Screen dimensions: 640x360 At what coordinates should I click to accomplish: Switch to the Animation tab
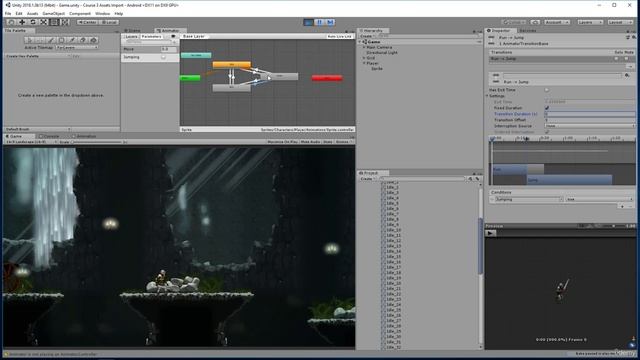[84, 136]
